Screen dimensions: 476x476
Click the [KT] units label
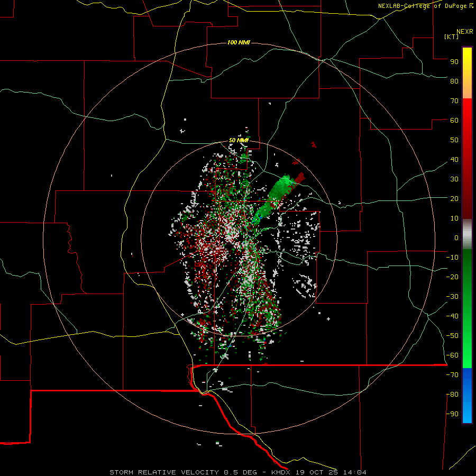[x=452, y=36]
